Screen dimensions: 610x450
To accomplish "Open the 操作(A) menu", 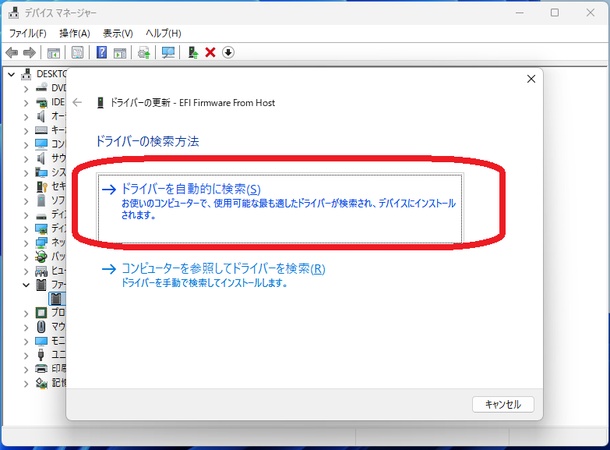I will [x=75, y=33].
